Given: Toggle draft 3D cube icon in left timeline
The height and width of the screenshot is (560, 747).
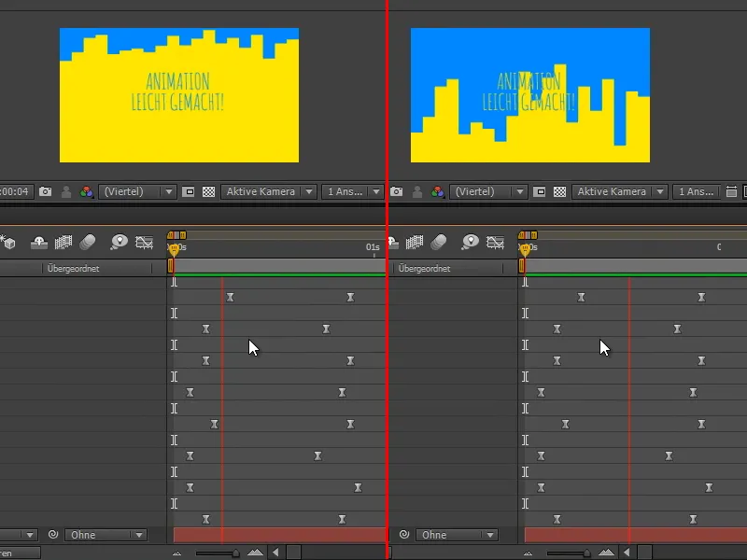Looking at the screenshot, I should pos(8,243).
